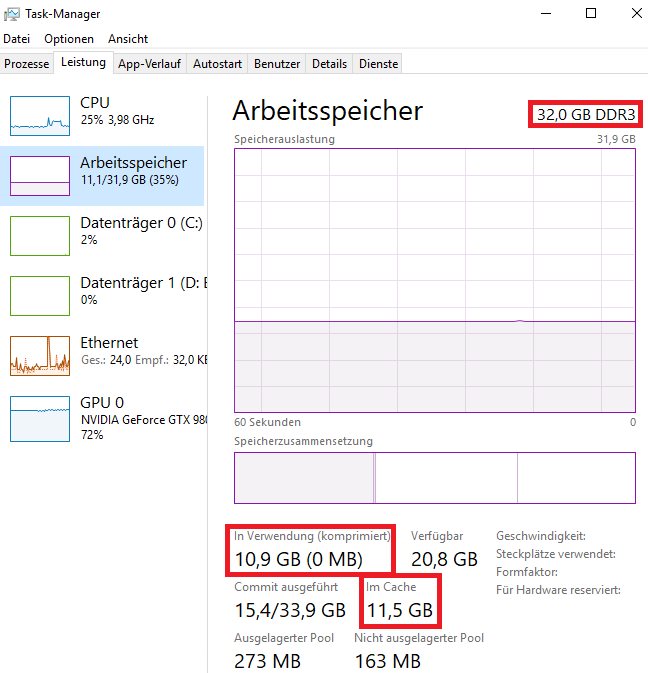Switch to the Dienste tab
The width and height of the screenshot is (648, 673).
pos(378,64)
